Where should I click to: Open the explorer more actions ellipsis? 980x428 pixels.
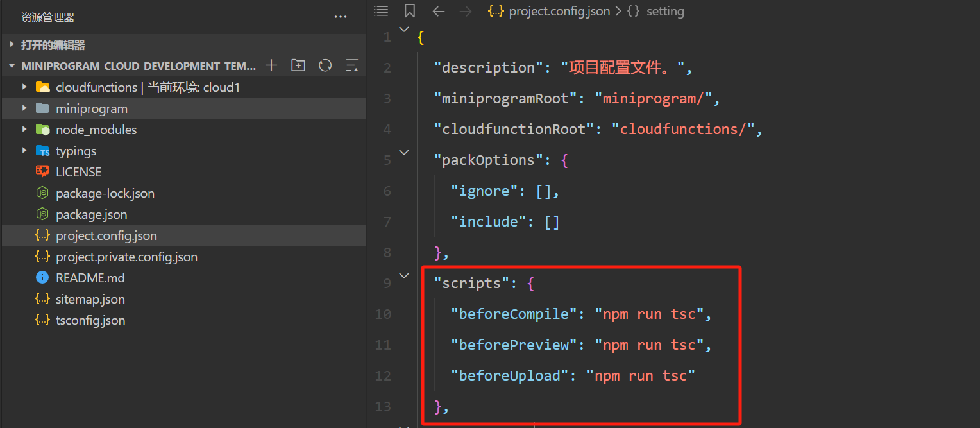coord(341,17)
